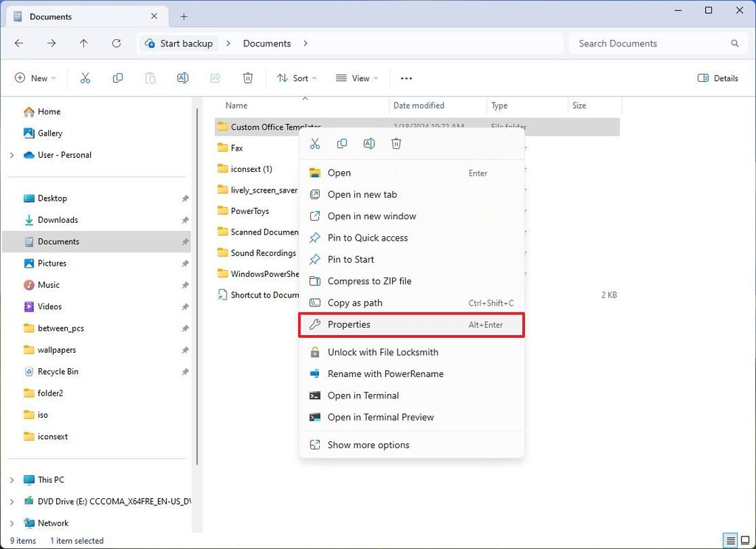Click the Share icon on the toolbar
Viewport: 756px width, 549px height.
(x=215, y=77)
